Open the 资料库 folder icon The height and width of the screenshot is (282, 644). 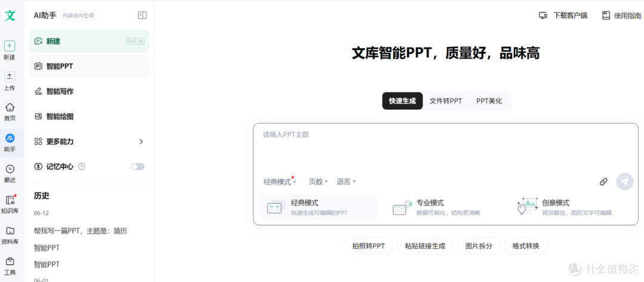pos(10,231)
